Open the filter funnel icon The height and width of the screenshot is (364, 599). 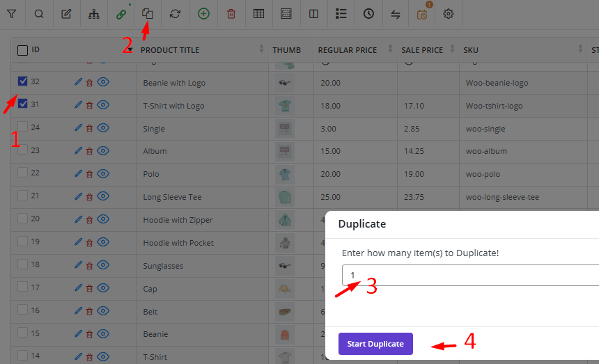click(11, 14)
